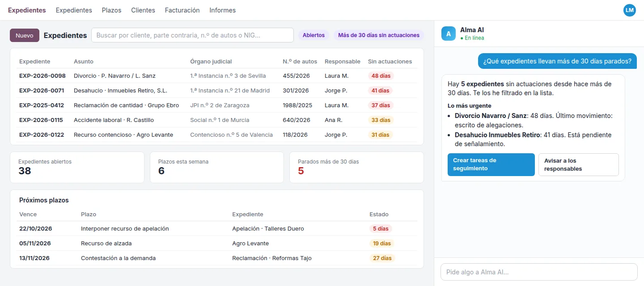Click autos number 1988/2025
The height and width of the screenshot is (286, 644).
click(x=297, y=105)
